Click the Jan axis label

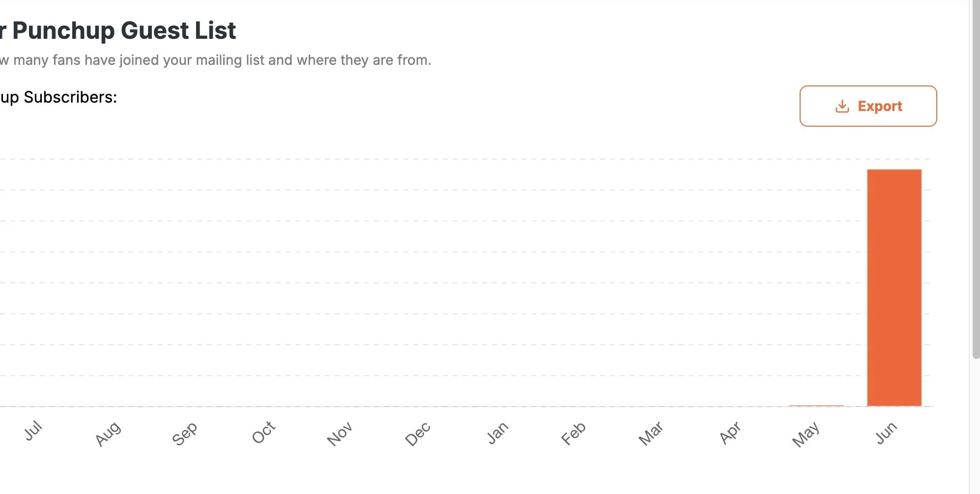click(497, 433)
